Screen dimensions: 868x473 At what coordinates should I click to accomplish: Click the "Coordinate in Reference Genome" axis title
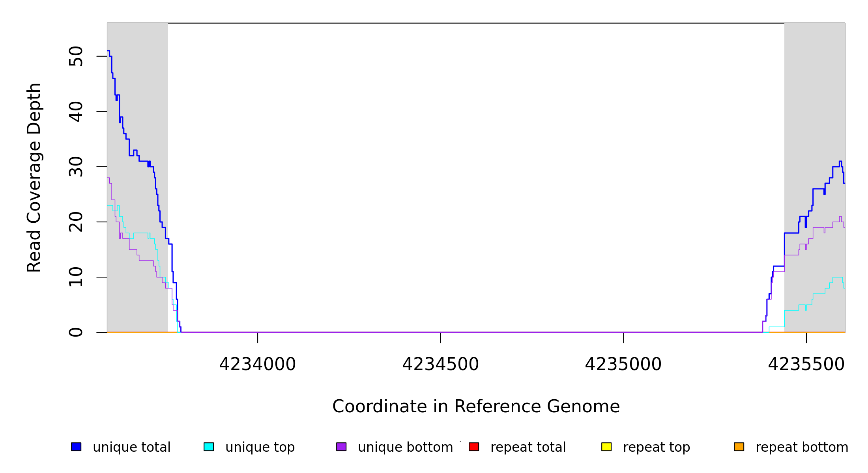pos(476,406)
